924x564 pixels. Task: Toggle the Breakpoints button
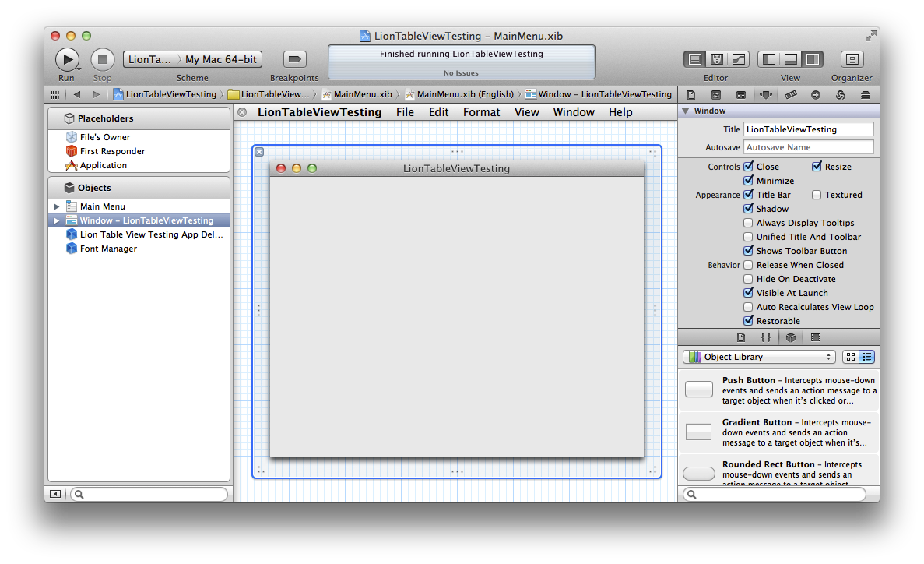[295, 59]
